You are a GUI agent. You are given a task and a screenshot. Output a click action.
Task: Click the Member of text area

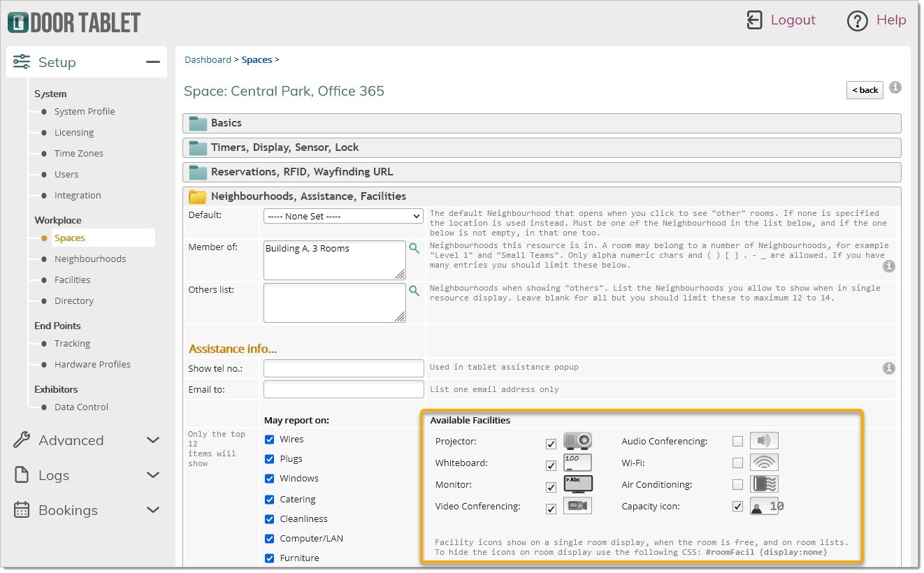point(334,260)
